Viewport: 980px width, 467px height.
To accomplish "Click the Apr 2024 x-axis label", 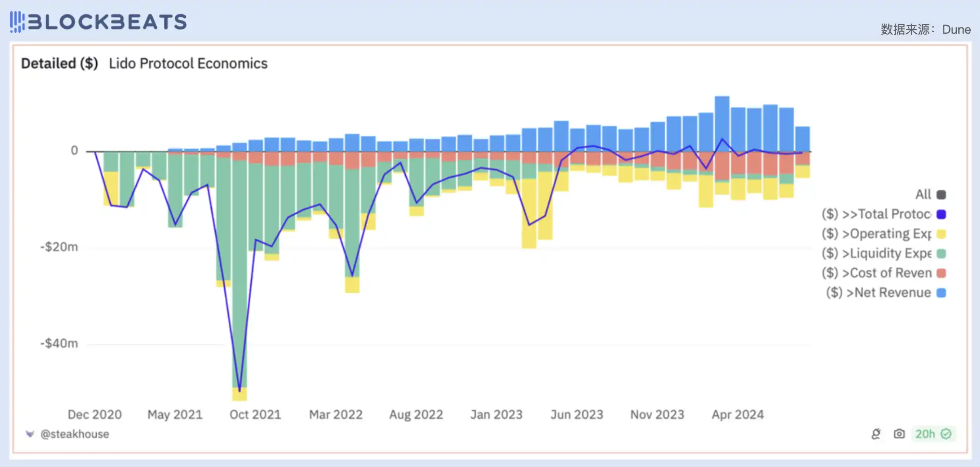I will point(737,415).
